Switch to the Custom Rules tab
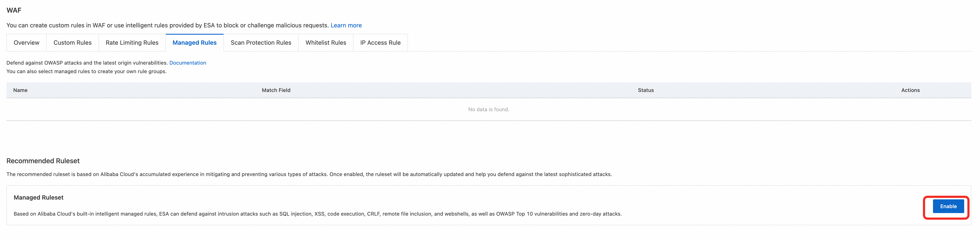Image resolution: width=980 pixels, height=240 pixels. click(x=72, y=43)
